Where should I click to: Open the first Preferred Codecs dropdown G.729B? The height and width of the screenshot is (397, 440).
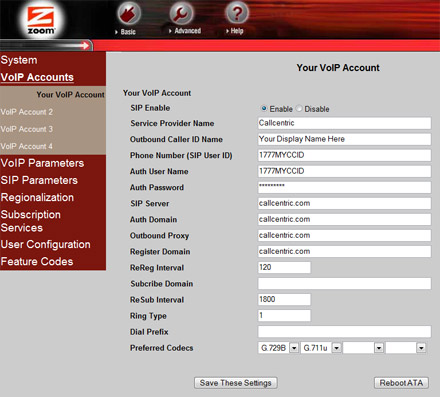coord(278,348)
